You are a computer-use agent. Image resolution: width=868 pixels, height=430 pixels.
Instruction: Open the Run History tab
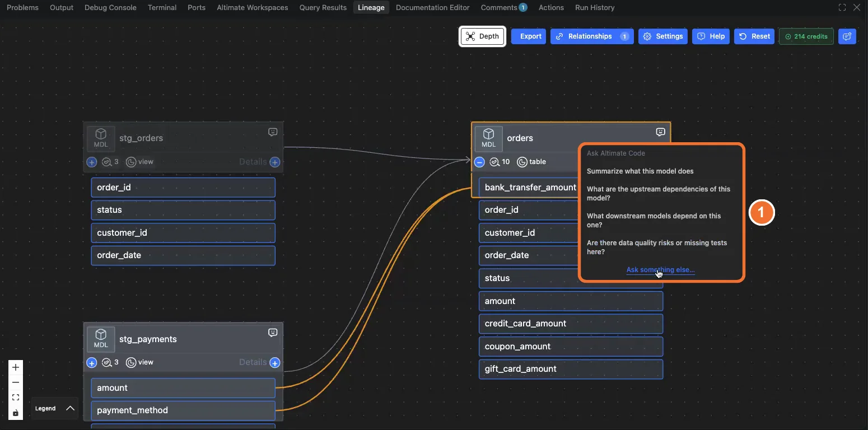pos(595,7)
